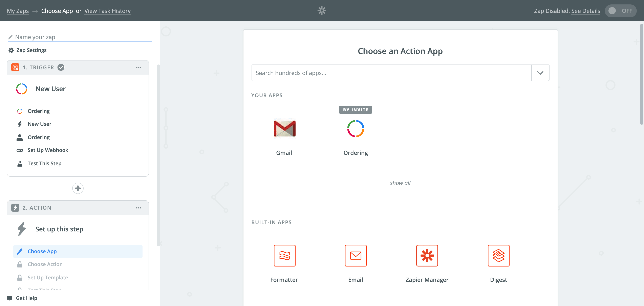Viewport: 644px width, 306px height.
Task: Open the Zapier Manager app
Action: pyautogui.click(x=427, y=255)
